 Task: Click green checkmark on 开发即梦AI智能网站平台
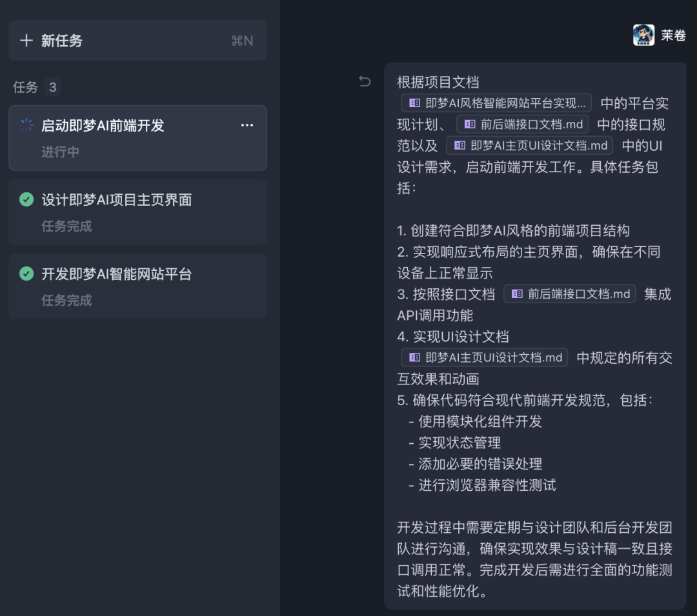coord(26,273)
